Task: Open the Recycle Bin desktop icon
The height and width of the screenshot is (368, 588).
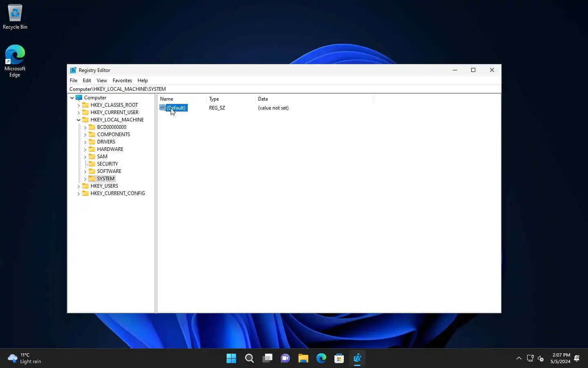Action: click(15, 17)
